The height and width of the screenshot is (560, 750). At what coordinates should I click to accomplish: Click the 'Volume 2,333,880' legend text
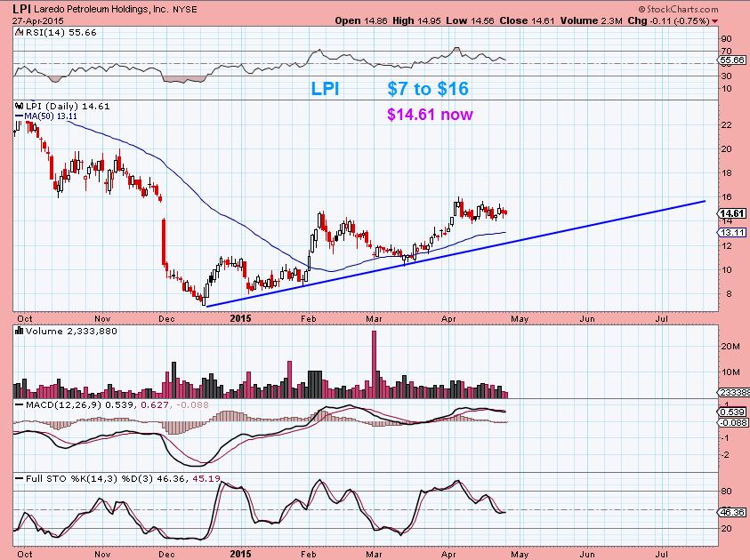[x=71, y=332]
